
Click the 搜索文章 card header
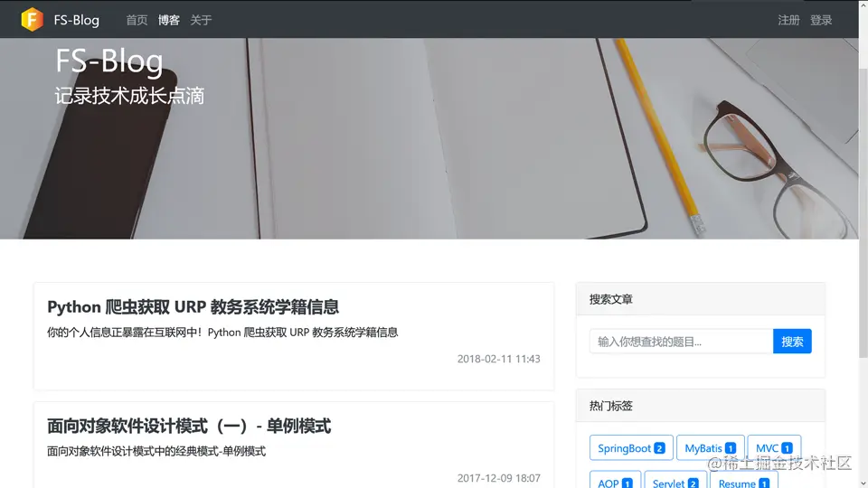click(700, 299)
